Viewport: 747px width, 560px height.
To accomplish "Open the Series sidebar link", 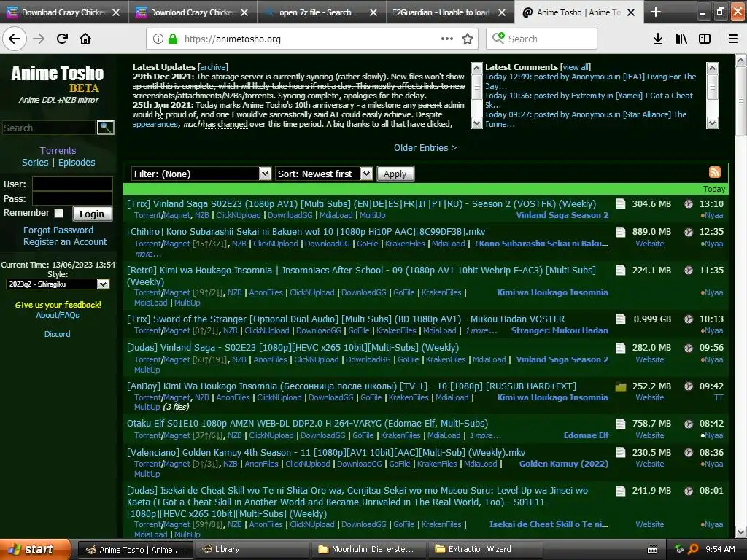I will tap(35, 163).
